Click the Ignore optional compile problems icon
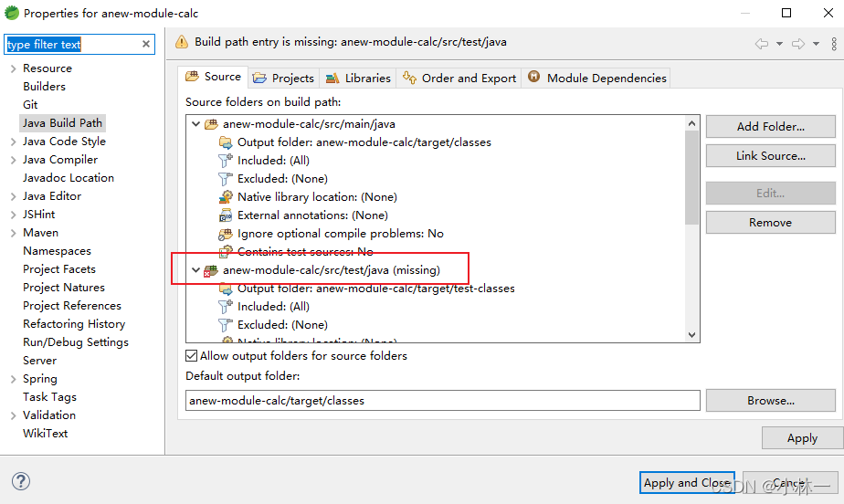This screenshot has height=504, width=844. coord(226,234)
